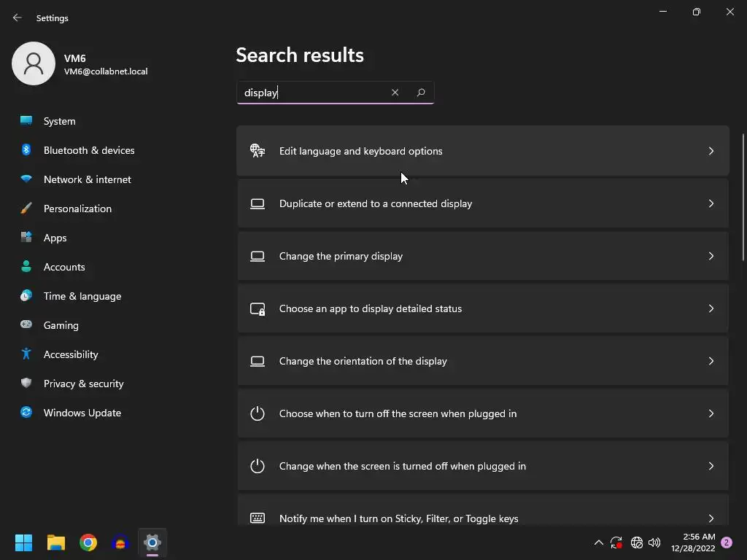
Task: Click the volume icon in system tray
Action: (654, 542)
